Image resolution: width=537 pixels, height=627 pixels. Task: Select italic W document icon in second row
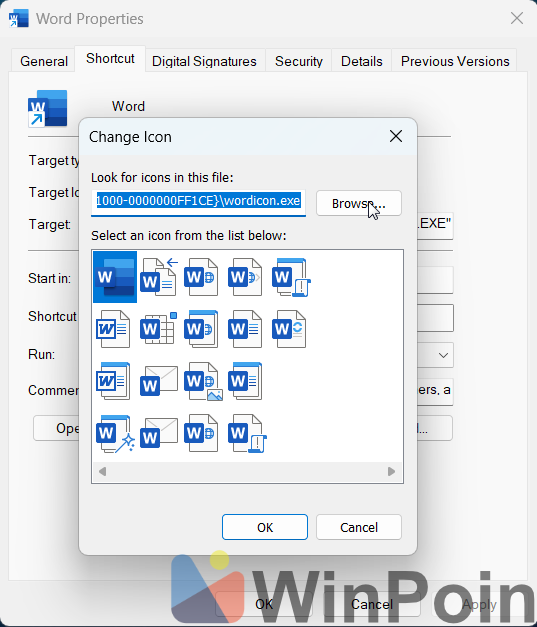pos(113,329)
